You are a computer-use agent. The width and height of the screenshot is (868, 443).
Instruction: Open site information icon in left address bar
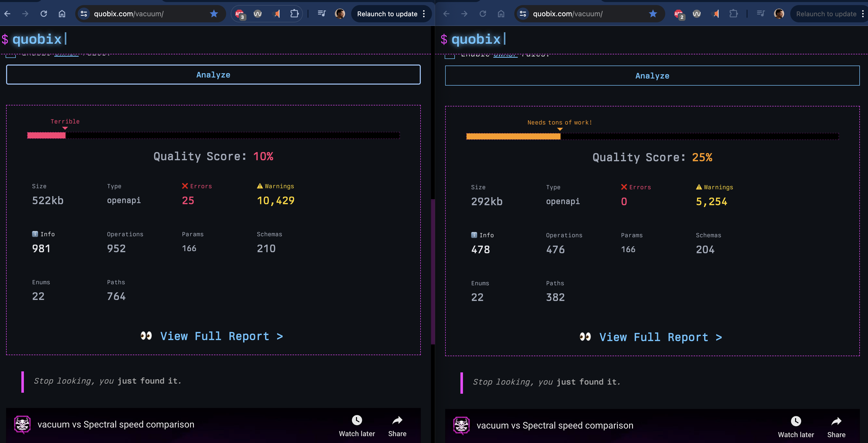(x=84, y=14)
